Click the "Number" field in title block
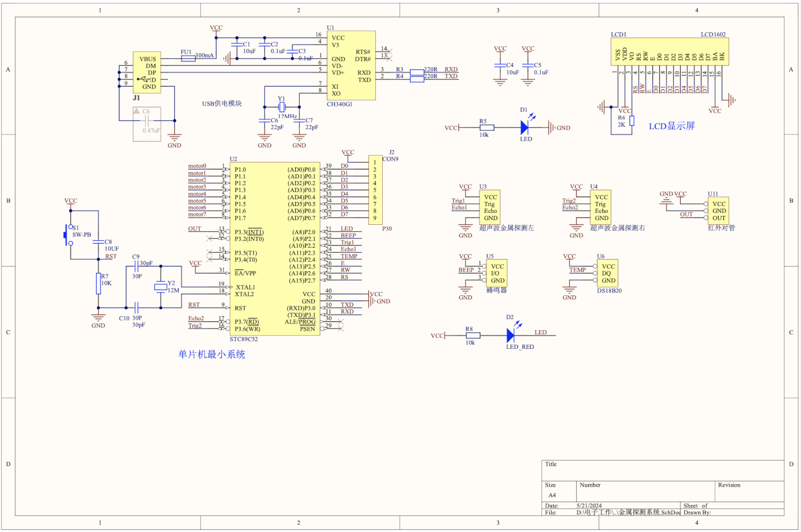 [646, 491]
